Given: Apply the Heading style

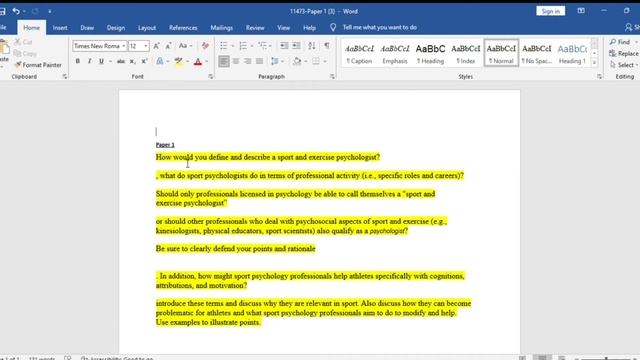Looking at the screenshot, I should tap(430, 53).
